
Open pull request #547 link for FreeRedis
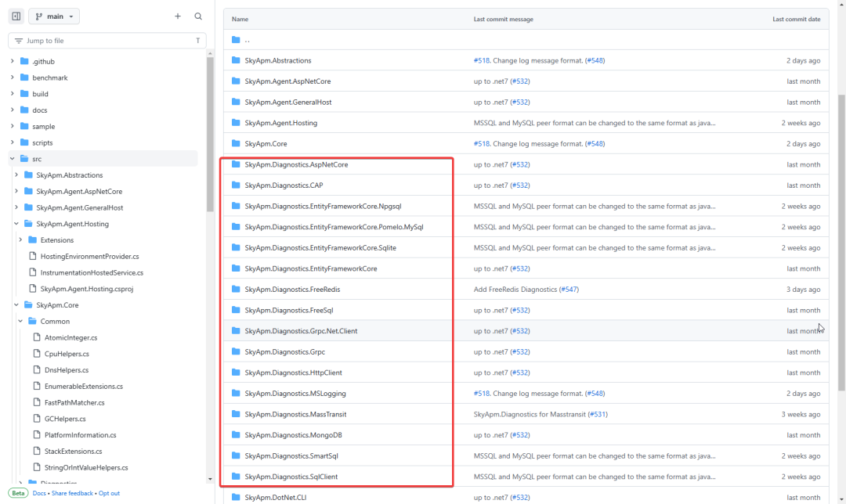click(569, 290)
